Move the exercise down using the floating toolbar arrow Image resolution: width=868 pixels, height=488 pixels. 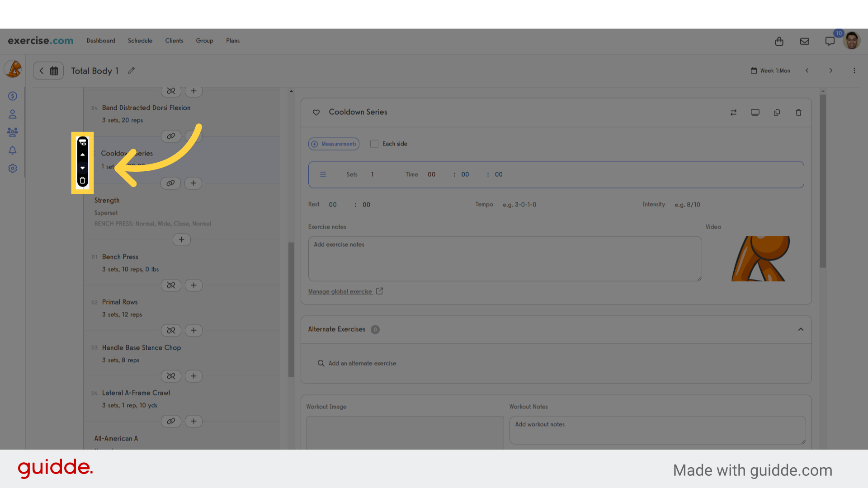pos(82,168)
